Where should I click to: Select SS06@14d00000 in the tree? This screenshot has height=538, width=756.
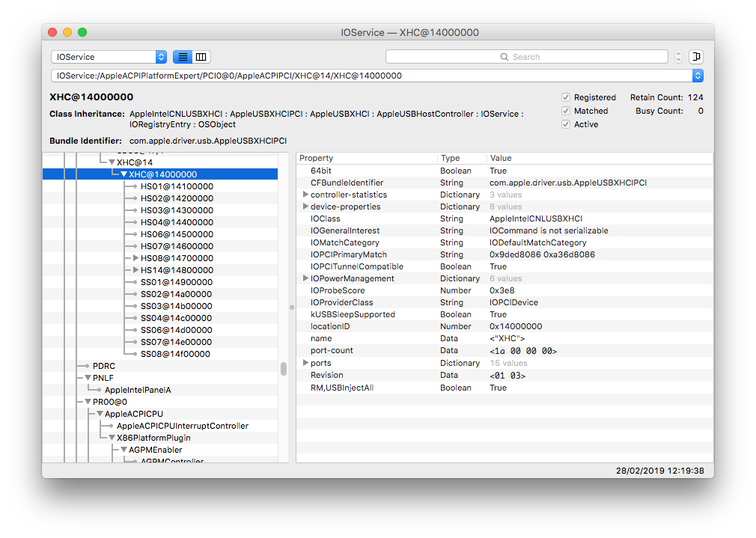pos(177,330)
